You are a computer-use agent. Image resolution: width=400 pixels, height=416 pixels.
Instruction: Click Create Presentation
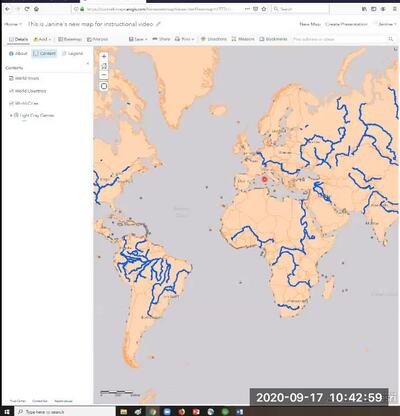346,24
